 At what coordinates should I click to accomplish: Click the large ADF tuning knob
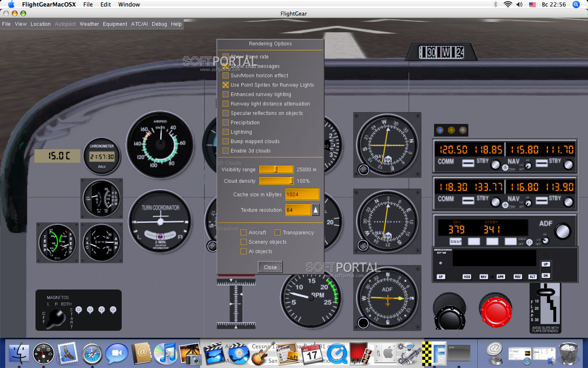563,231
